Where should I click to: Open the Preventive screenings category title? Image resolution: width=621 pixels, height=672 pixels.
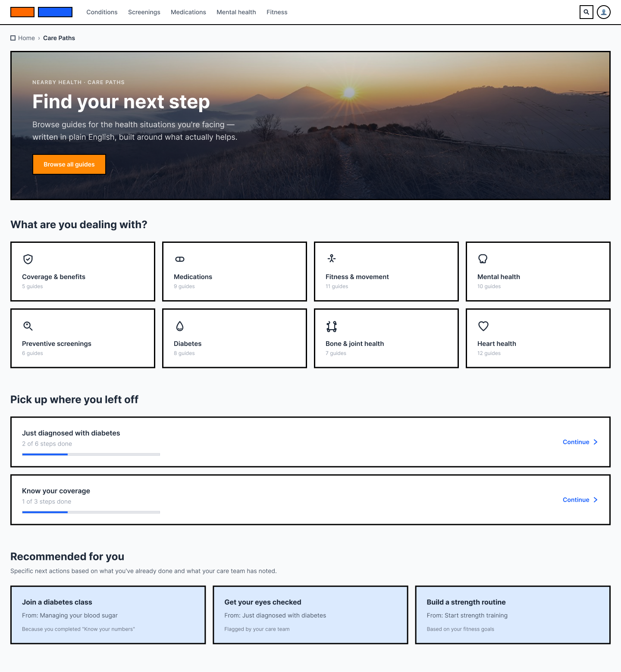(56, 344)
